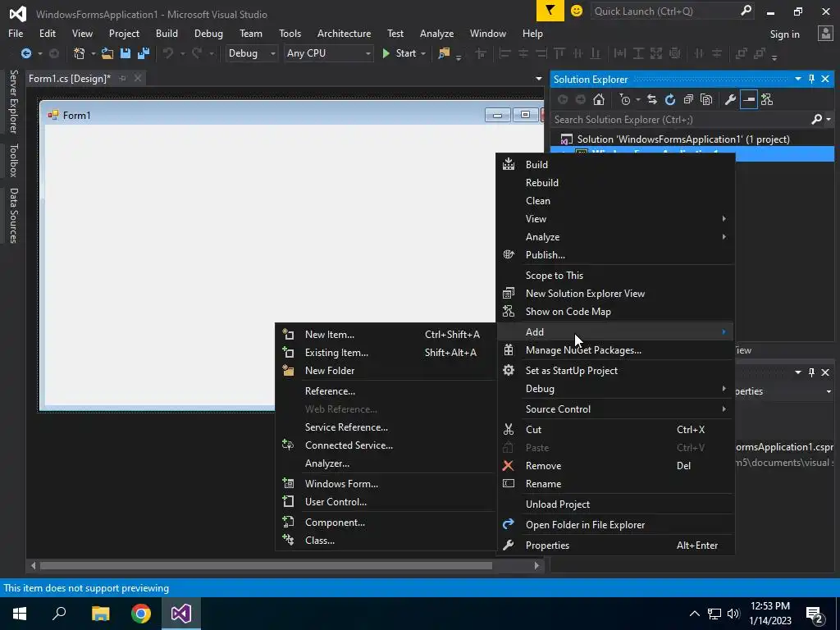This screenshot has height=630, width=840.
Task: Open File Explorer from the taskbar
Action: pyautogui.click(x=101, y=614)
